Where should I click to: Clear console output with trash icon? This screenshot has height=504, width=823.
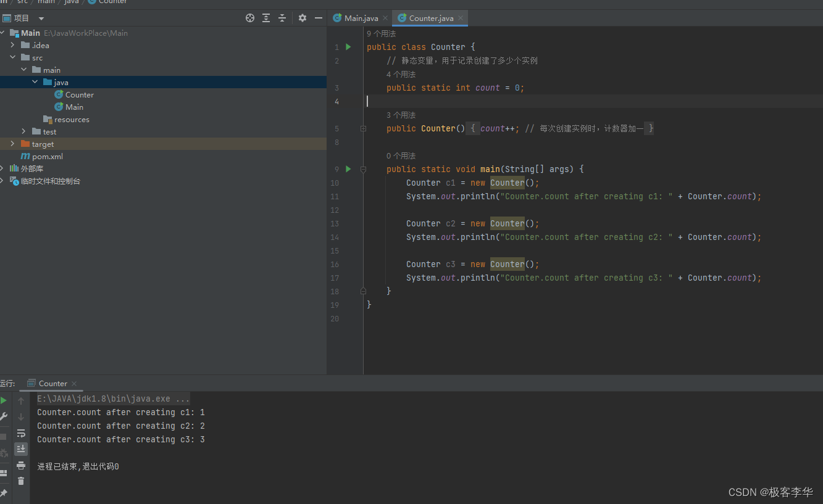tap(21, 481)
